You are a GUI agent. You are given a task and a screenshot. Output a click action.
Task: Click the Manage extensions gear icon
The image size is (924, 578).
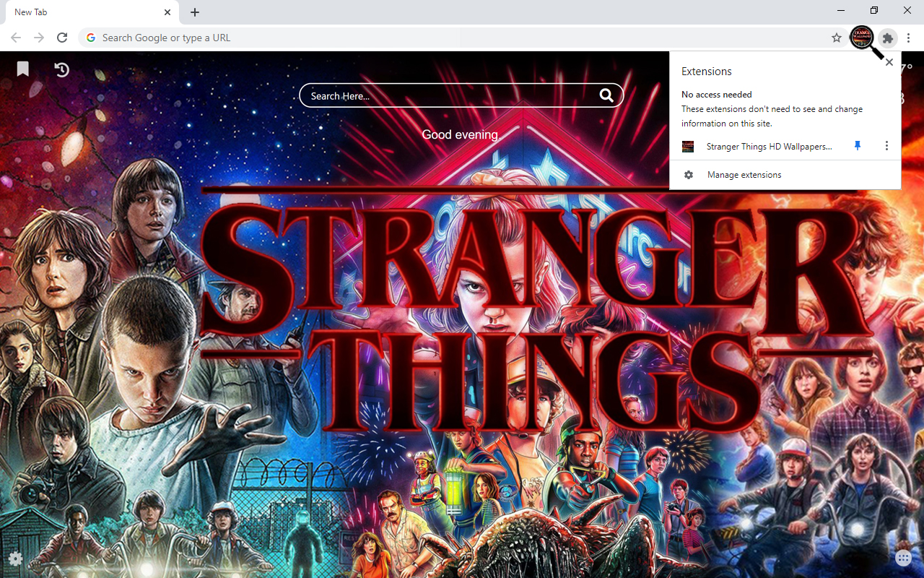point(689,175)
